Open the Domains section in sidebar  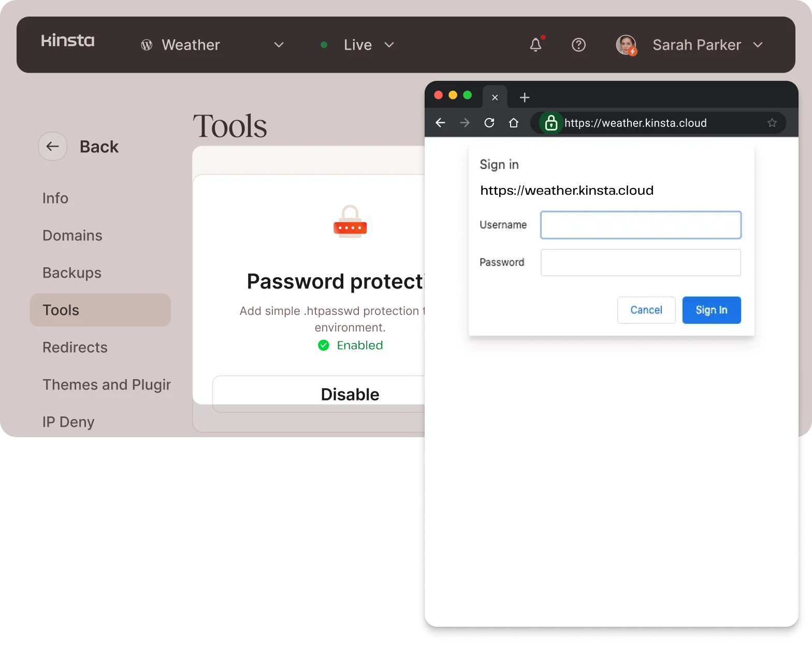72,236
